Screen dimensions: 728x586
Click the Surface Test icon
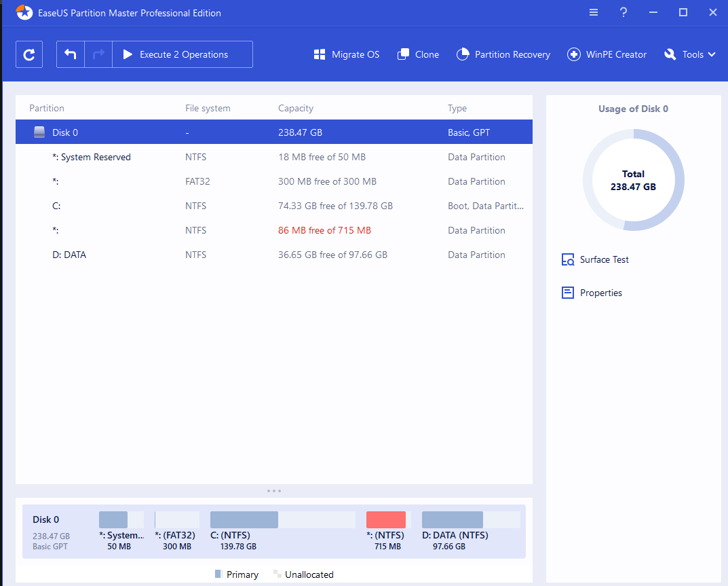tap(568, 259)
